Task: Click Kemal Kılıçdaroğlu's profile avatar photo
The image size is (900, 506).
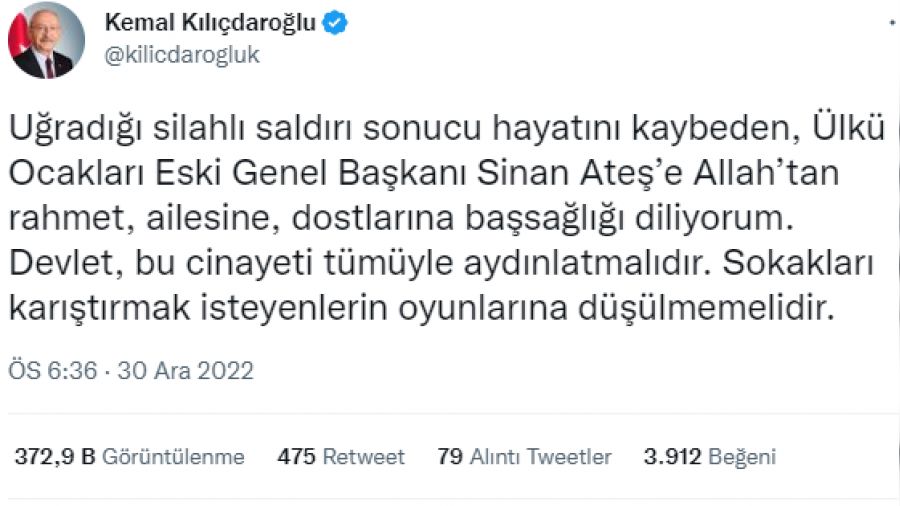Action: click(47, 41)
